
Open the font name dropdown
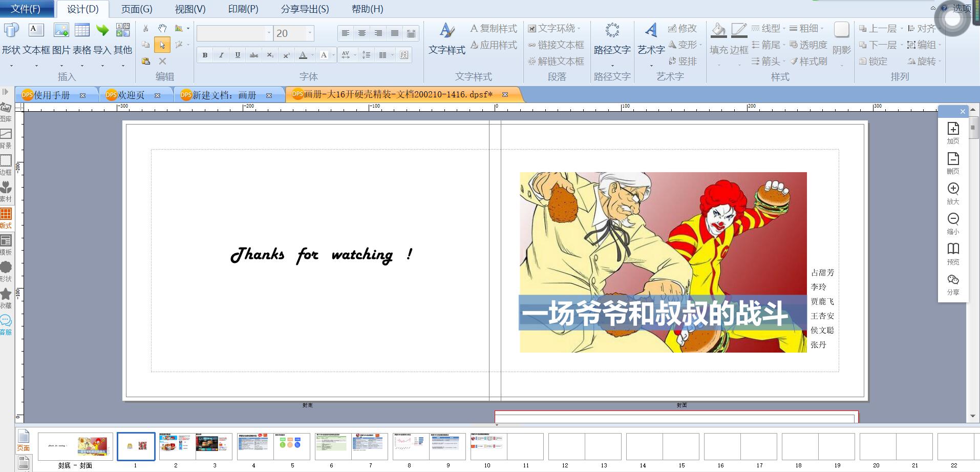click(x=269, y=33)
